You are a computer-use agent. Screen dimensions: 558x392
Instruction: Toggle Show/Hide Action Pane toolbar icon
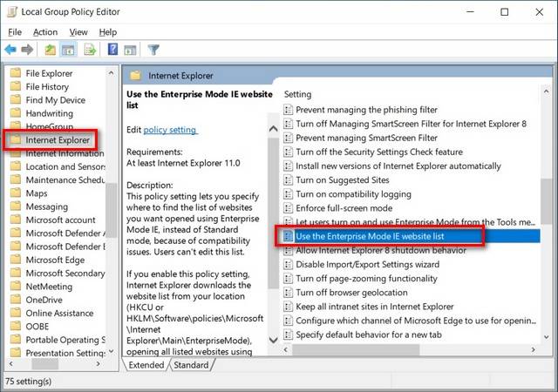[130, 50]
